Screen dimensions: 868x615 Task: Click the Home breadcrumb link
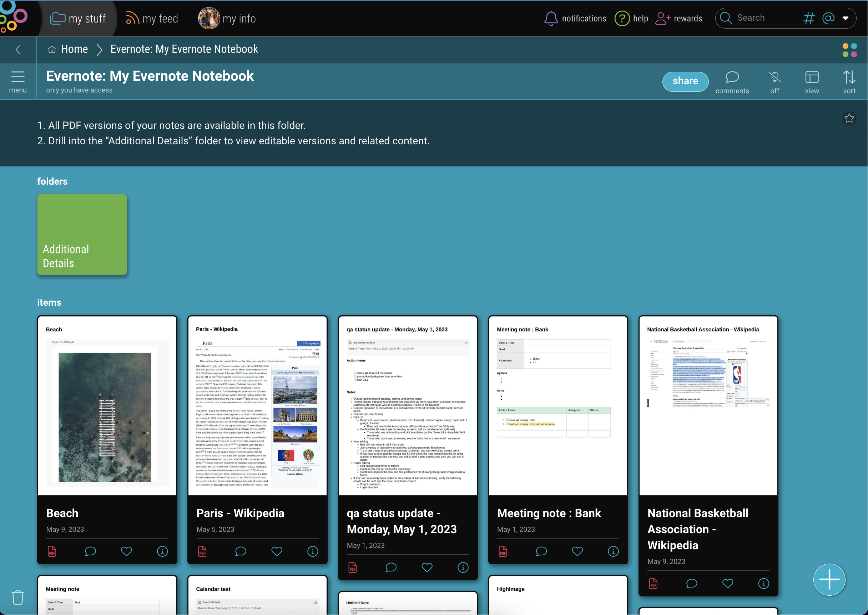coord(68,49)
